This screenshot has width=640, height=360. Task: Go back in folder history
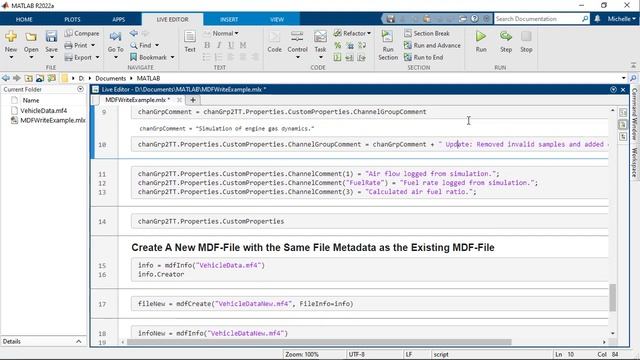pos(6,78)
